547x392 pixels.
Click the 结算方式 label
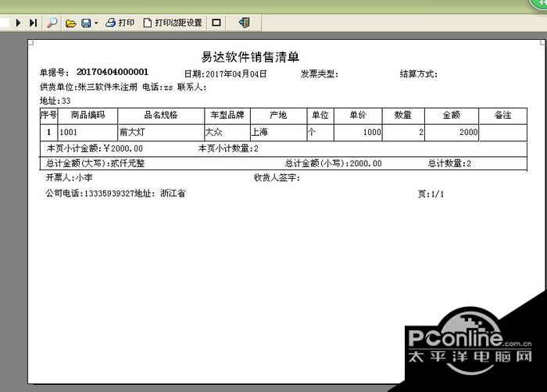[418, 74]
